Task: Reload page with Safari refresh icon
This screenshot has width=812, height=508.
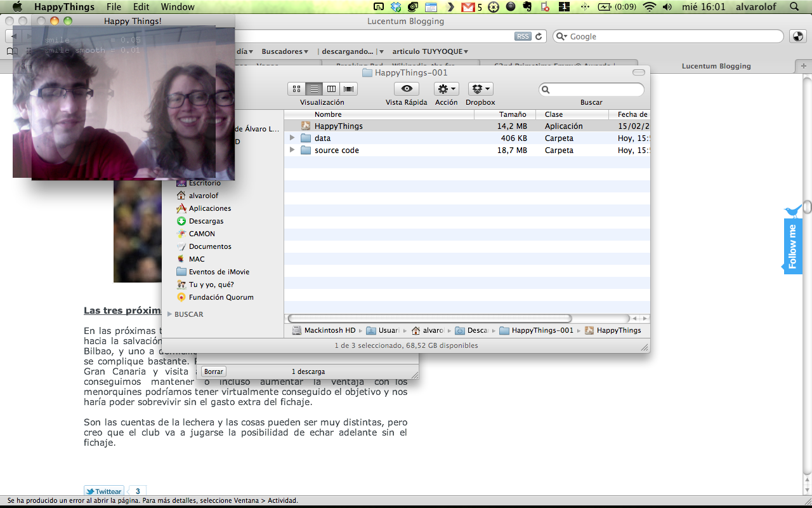Action: (539, 36)
